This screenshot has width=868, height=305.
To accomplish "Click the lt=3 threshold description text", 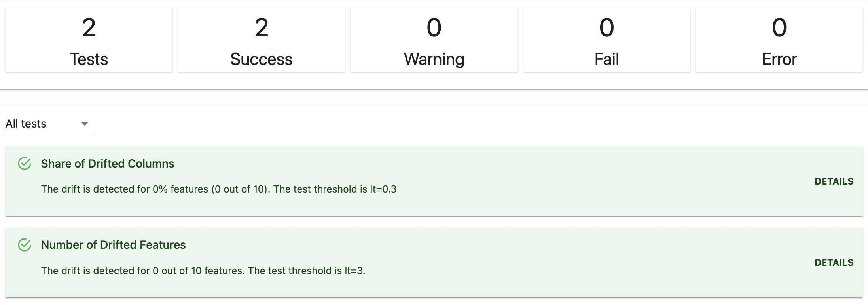I will [203, 271].
